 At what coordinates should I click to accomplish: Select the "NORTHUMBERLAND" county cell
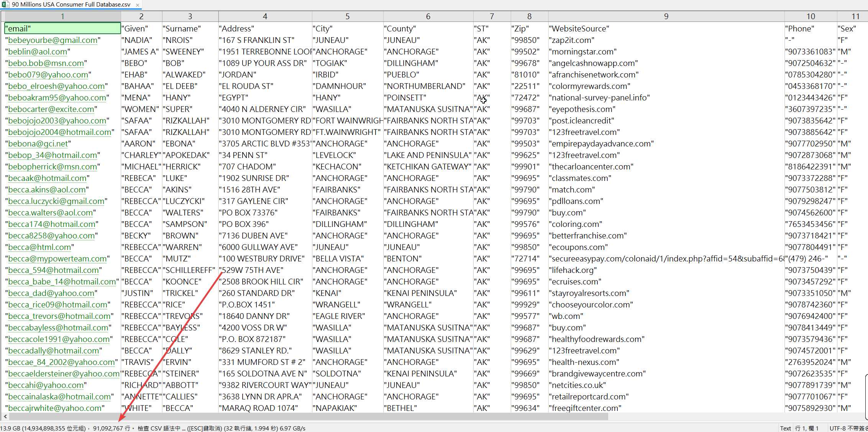(x=428, y=86)
